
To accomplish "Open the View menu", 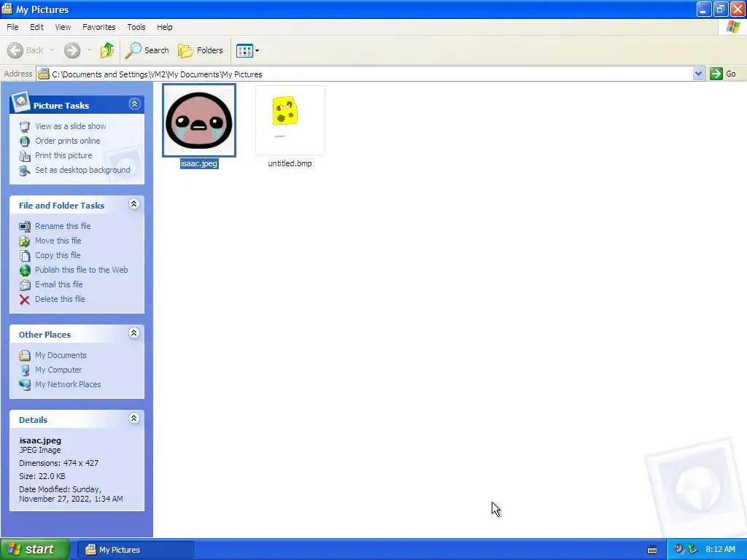I will pyautogui.click(x=63, y=27).
